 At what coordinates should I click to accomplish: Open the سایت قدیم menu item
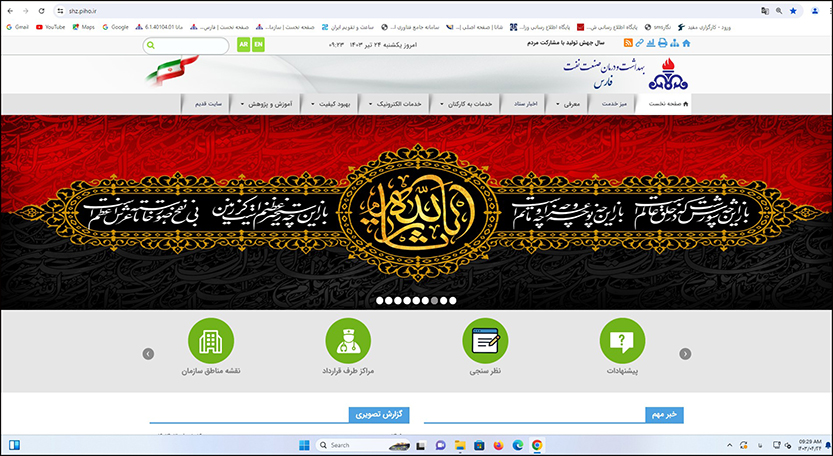tap(207, 104)
